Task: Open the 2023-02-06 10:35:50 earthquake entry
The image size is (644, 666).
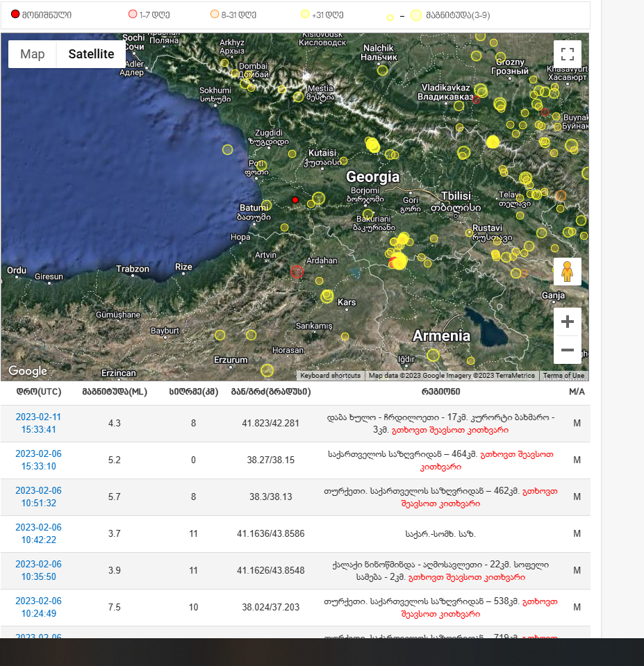Action: tap(38, 570)
